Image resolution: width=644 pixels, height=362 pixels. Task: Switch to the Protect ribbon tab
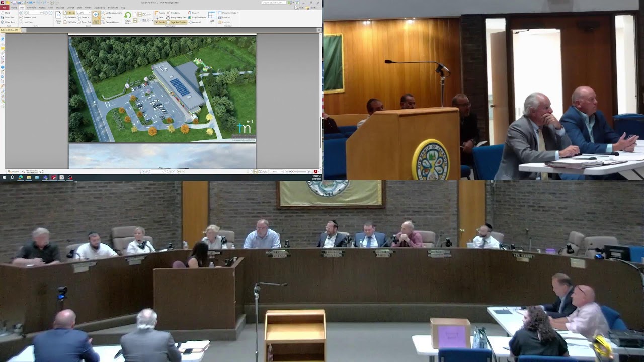(42, 8)
